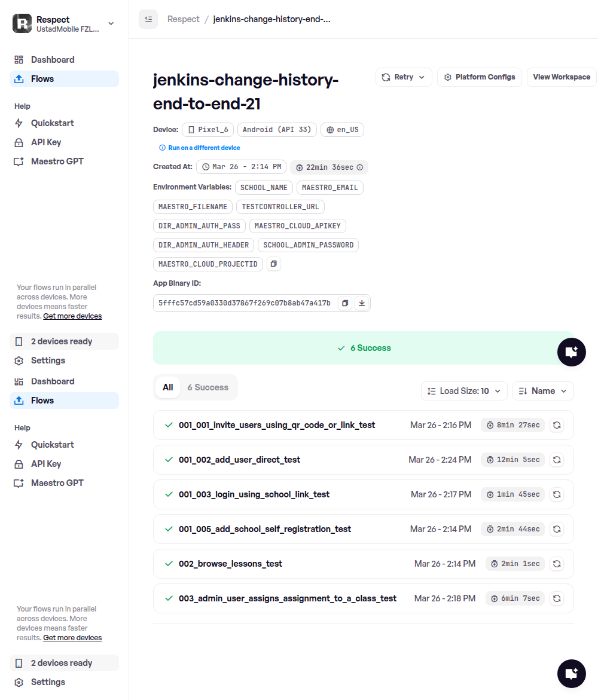The image size is (598, 700).
Task: Rerun the 003_admin_user_assigns_assignment_to_a_class_test flow
Action: tap(556, 598)
